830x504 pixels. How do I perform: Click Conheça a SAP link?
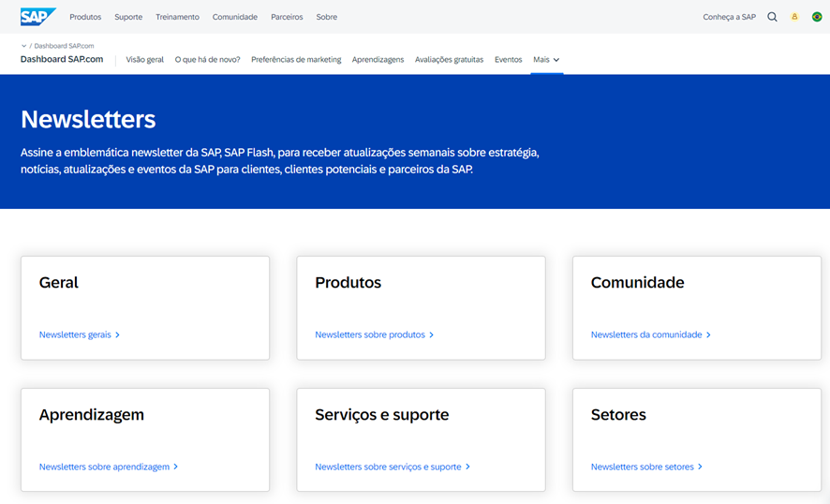point(730,17)
